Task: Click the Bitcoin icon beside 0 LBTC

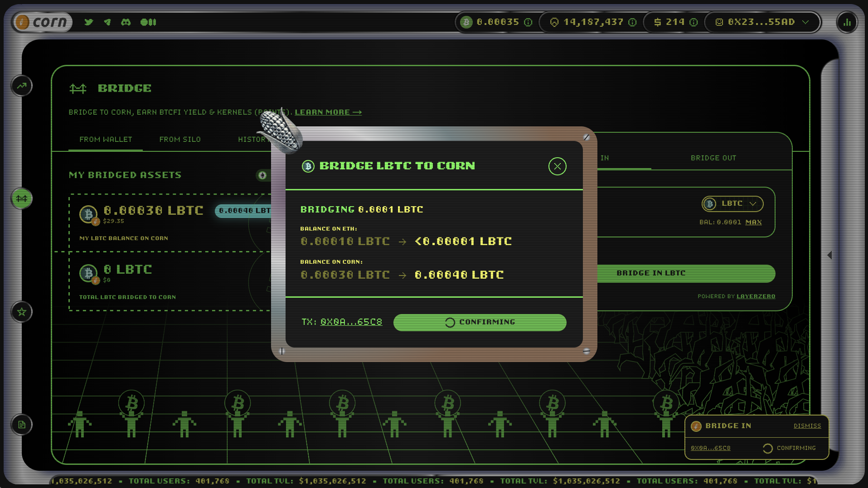Action: point(88,273)
